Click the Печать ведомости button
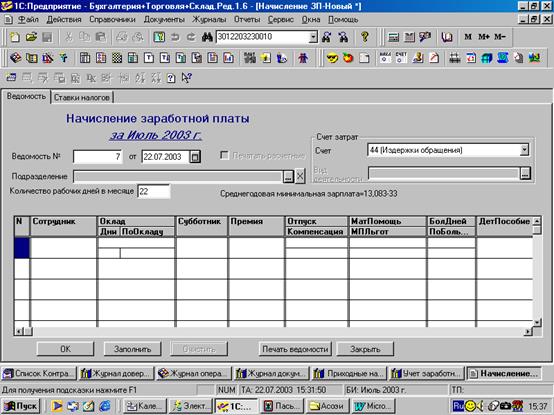 tap(295, 349)
